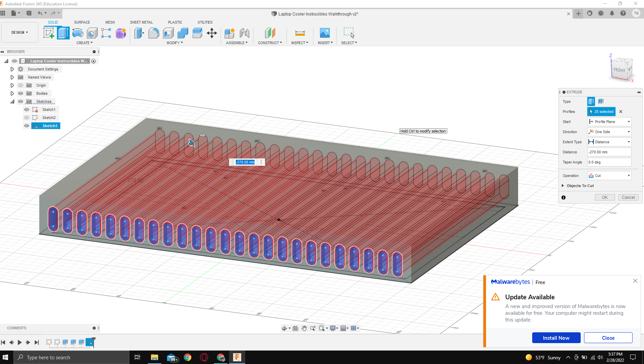Select the Move/Copy tool icon
Screen dimensions: 644x364
click(212, 33)
